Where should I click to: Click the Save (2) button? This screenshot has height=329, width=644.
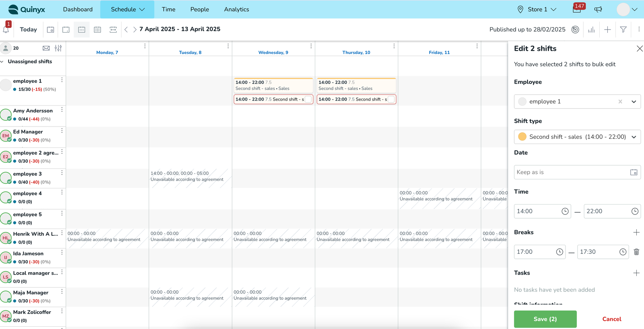point(545,319)
